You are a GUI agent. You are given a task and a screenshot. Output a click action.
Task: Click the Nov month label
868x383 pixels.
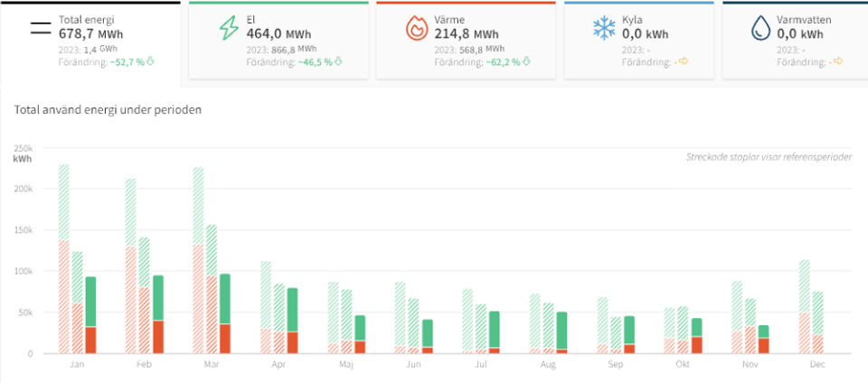751,365
